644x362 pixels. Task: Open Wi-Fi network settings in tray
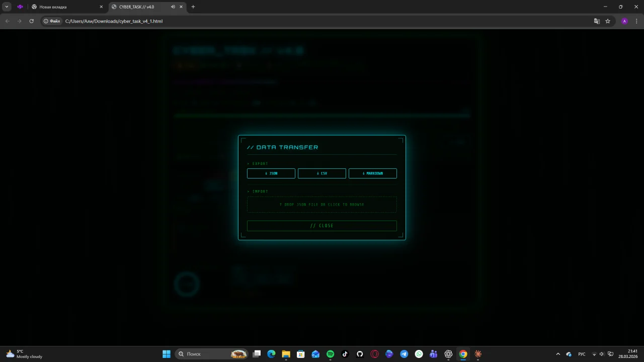click(594, 354)
